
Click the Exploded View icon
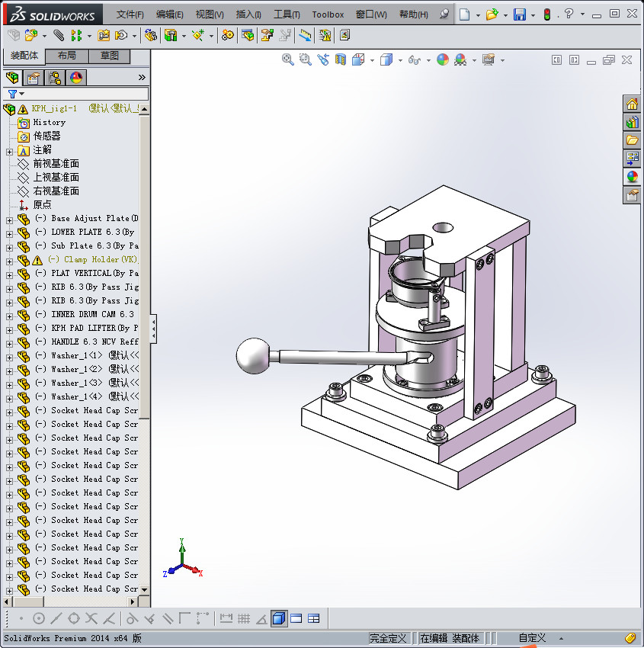pyautogui.click(x=267, y=36)
